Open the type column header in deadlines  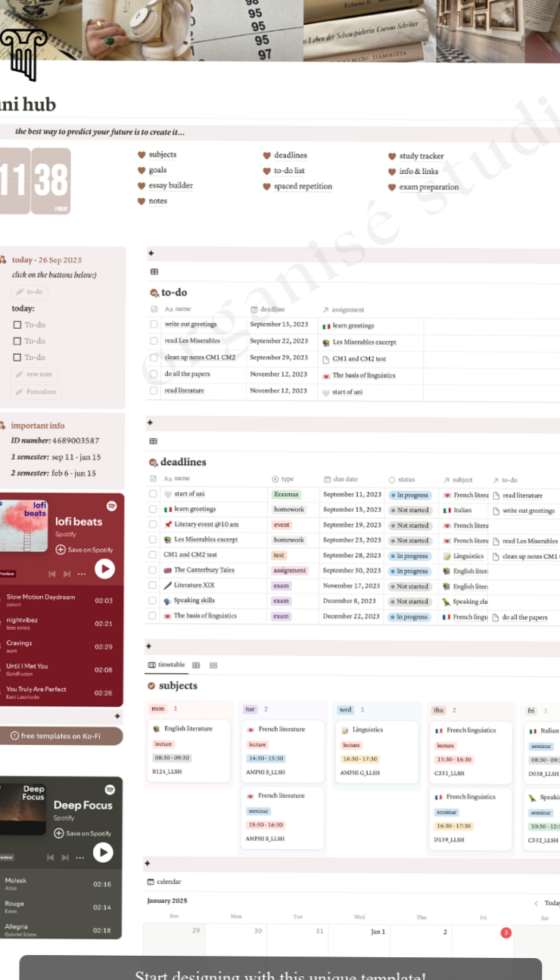283,479
